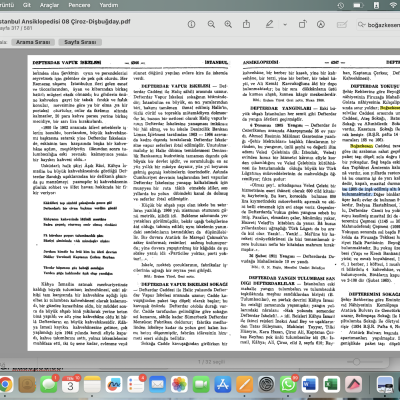Open Wi-Fi menu in the menu bar
This screenshot has height=400, width=400.
[x=394, y=5]
